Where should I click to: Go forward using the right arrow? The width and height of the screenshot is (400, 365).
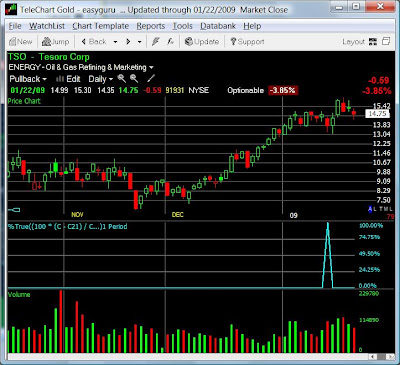pos(128,42)
